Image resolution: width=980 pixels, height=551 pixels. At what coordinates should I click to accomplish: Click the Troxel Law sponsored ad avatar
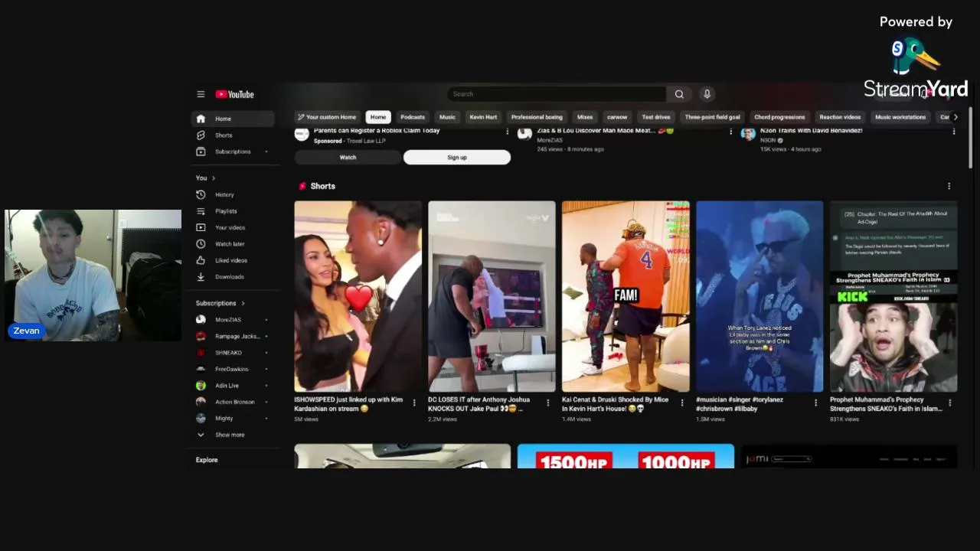302,134
